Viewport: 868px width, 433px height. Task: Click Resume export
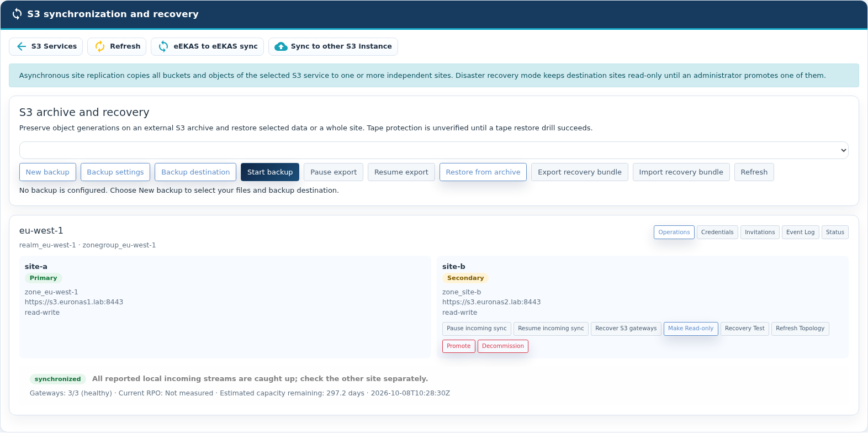401,172
